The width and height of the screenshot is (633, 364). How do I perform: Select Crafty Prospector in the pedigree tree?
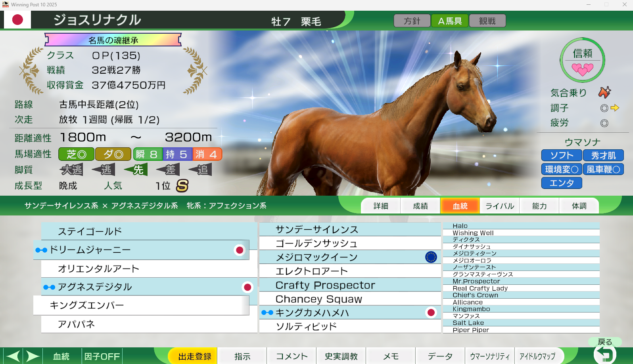350,285
